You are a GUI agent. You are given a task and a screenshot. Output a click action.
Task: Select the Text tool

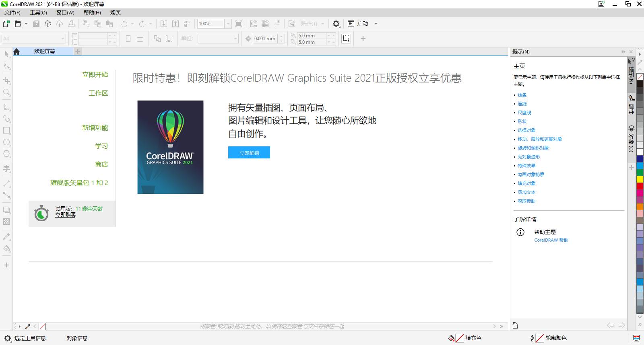pos(6,168)
